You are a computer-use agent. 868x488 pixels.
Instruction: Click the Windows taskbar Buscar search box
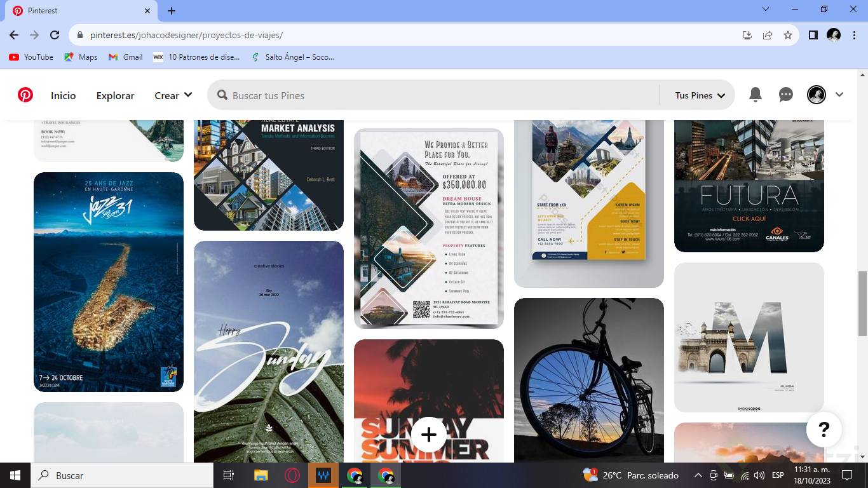point(122,475)
